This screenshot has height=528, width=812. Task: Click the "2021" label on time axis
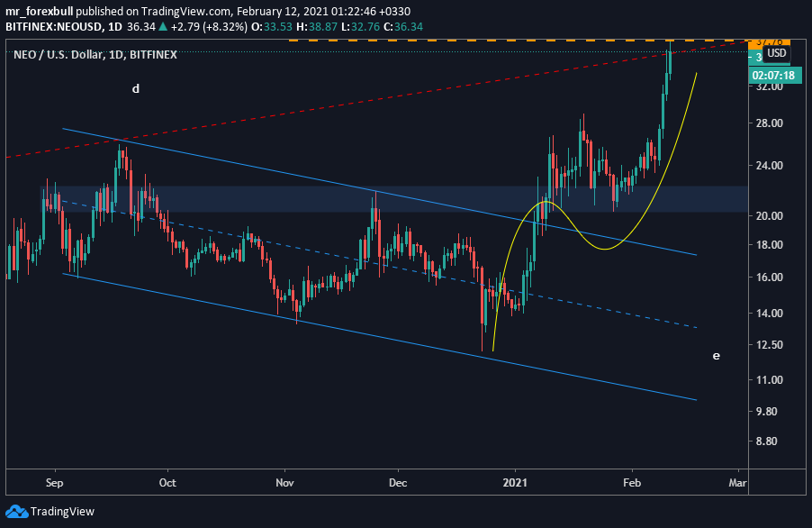pyautogui.click(x=515, y=483)
